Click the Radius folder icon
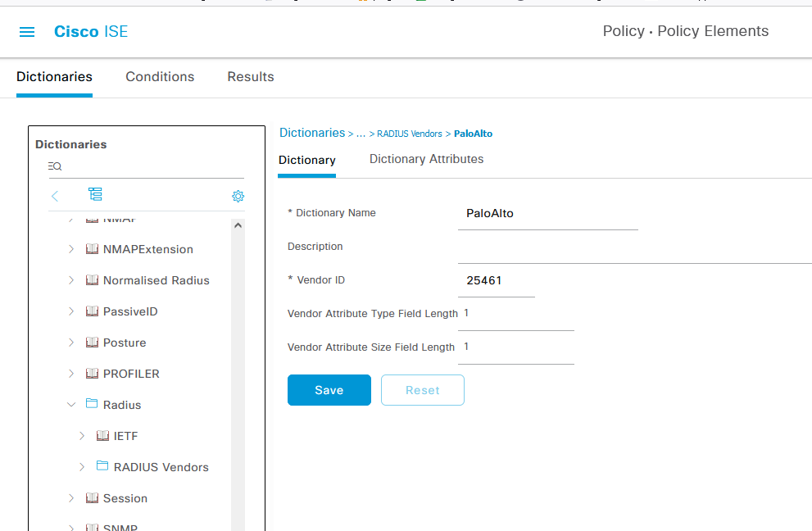This screenshot has width=812, height=531. coord(92,403)
